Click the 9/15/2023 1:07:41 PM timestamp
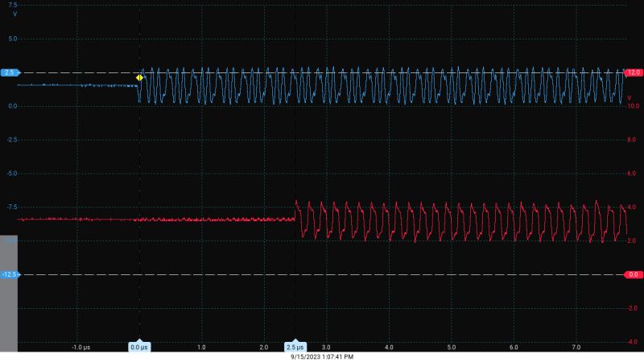Viewport: 644px width, 362px height. 322,356
